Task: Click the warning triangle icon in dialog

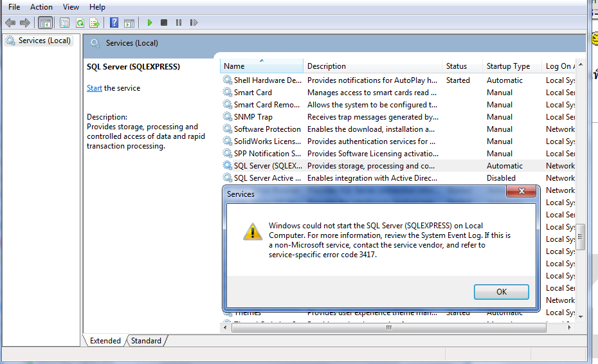Action: point(253,232)
